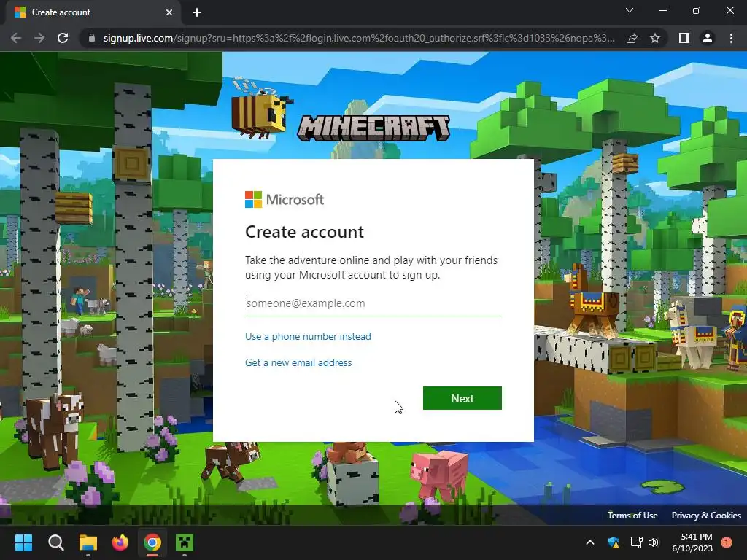Show hidden system tray icons
Image resolution: width=747 pixels, height=560 pixels.
click(x=589, y=542)
